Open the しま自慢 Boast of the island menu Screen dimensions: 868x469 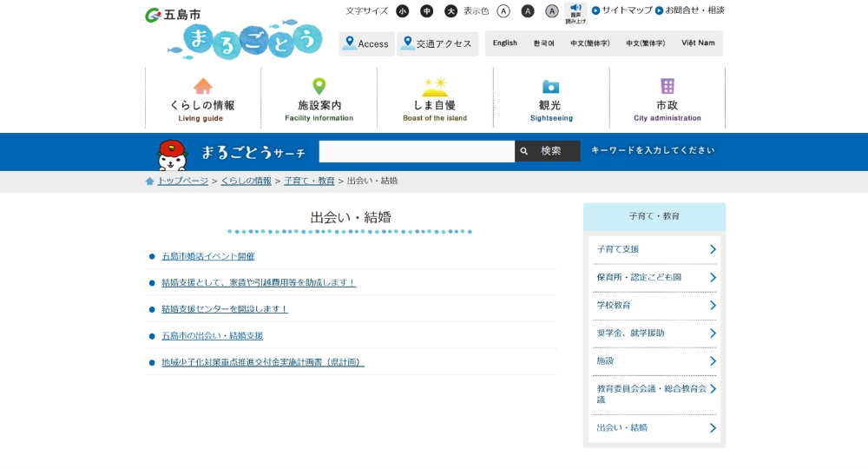coord(435,98)
